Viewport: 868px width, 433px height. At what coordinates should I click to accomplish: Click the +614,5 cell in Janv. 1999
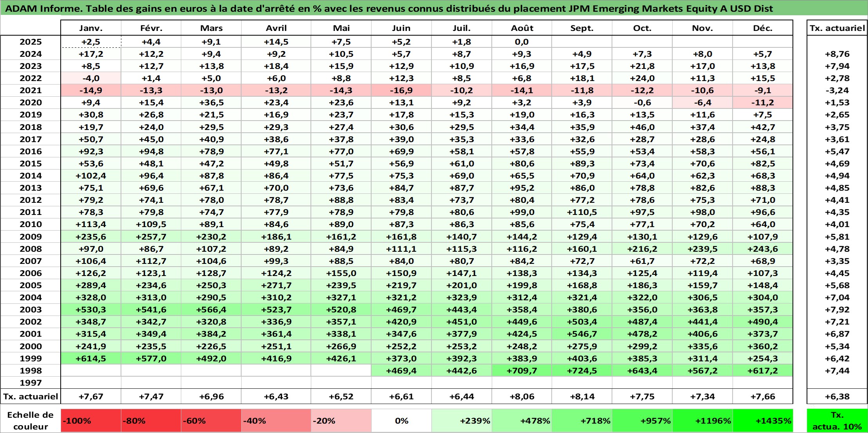pos(91,358)
